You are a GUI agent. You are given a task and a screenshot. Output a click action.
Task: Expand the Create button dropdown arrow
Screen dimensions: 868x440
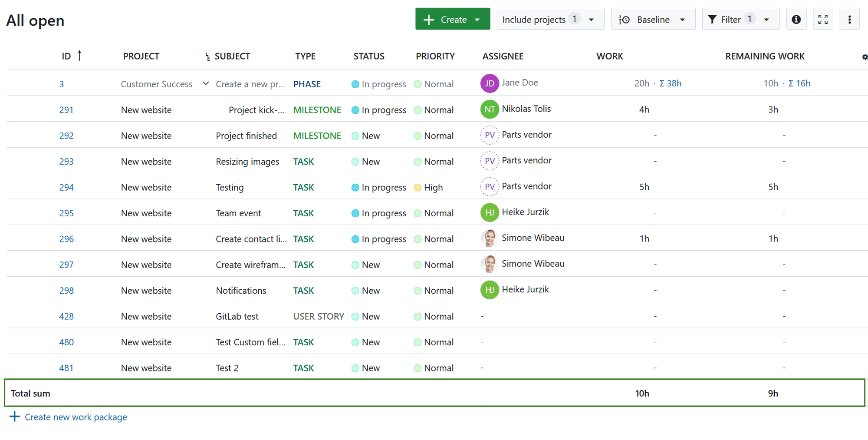point(477,19)
